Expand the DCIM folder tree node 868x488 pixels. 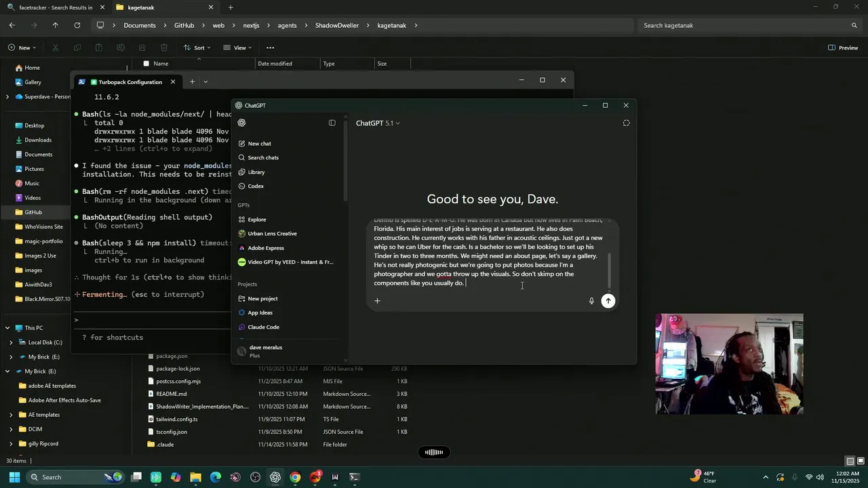tap(11, 430)
